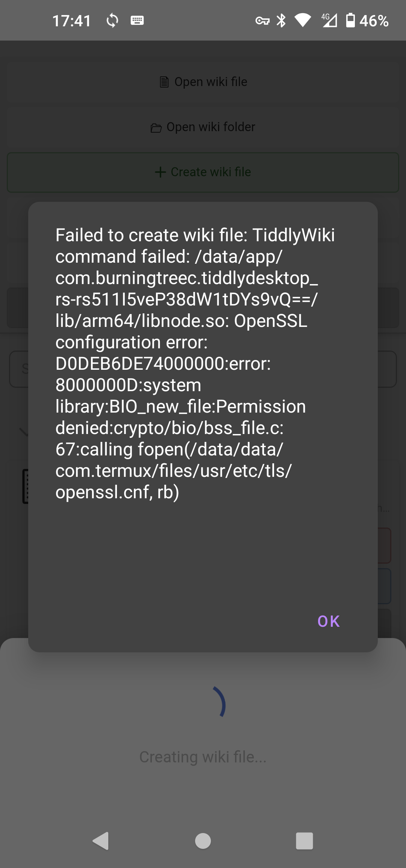Image resolution: width=406 pixels, height=868 pixels.
Task: Tap the 17:41 clock in the status bar
Action: coord(71,21)
